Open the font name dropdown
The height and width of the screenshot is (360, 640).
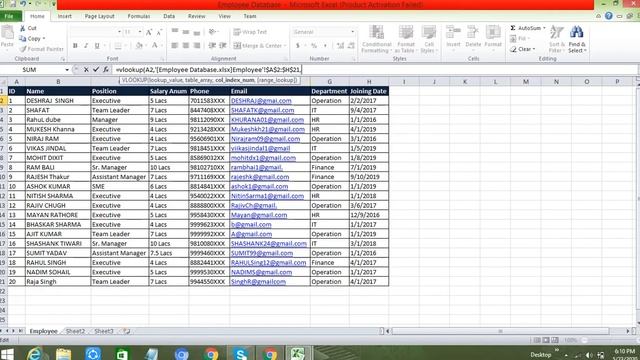(x=119, y=32)
